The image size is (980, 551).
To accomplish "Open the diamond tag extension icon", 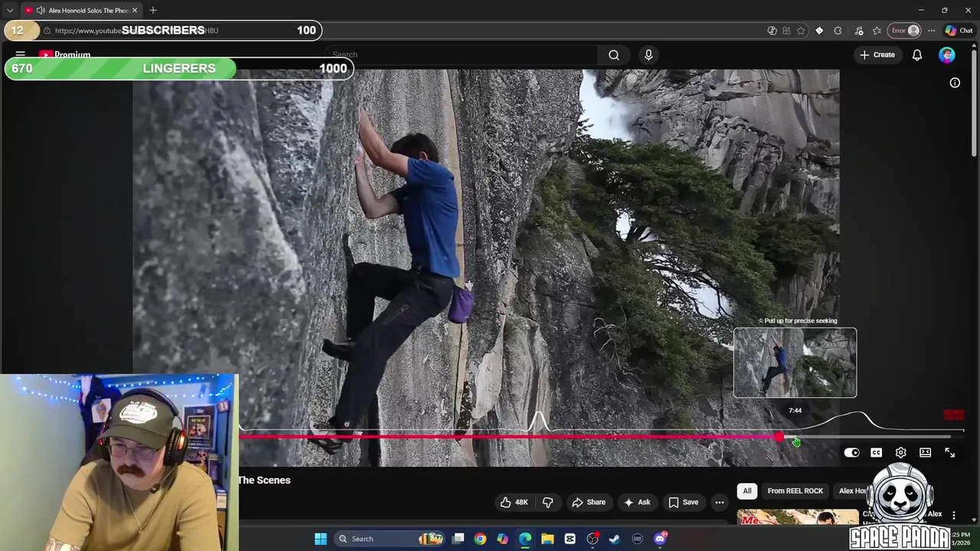I will pyautogui.click(x=819, y=31).
